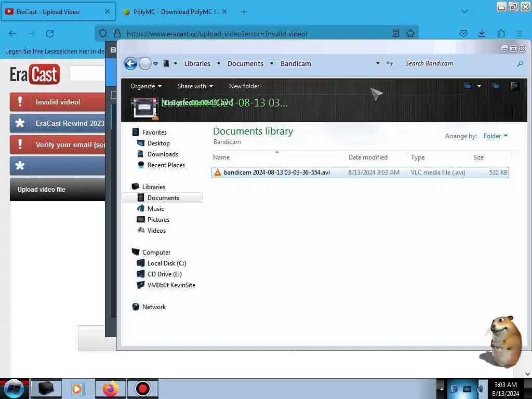The width and height of the screenshot is (532, 399).
Task: Click the Firefox URL address bar
Action: 256,34
